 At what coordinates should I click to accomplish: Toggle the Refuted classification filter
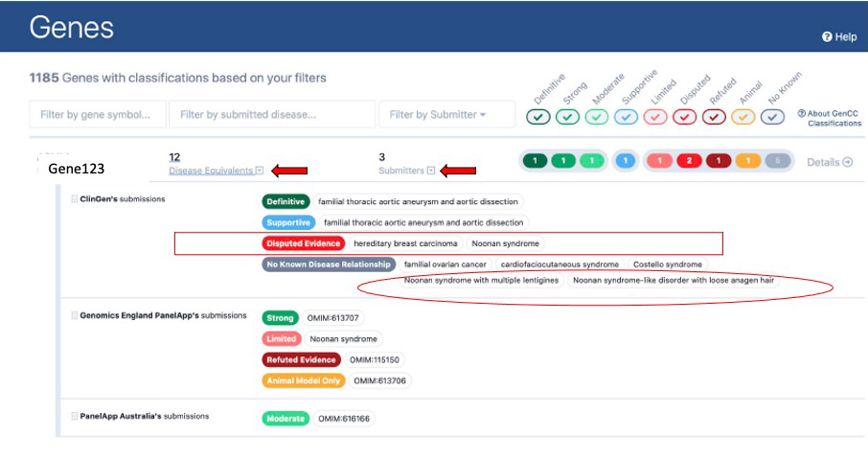coord(714,117)
